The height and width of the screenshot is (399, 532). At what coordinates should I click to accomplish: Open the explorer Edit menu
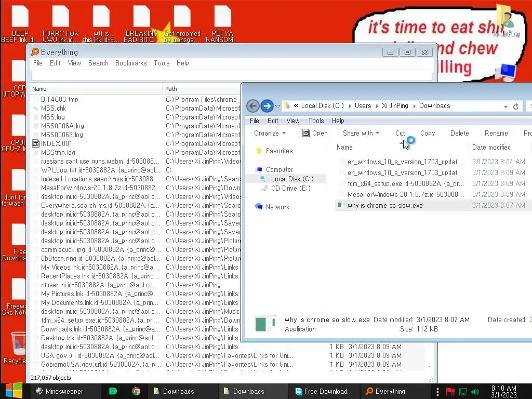pyautogui.click(x=272, y=121)
